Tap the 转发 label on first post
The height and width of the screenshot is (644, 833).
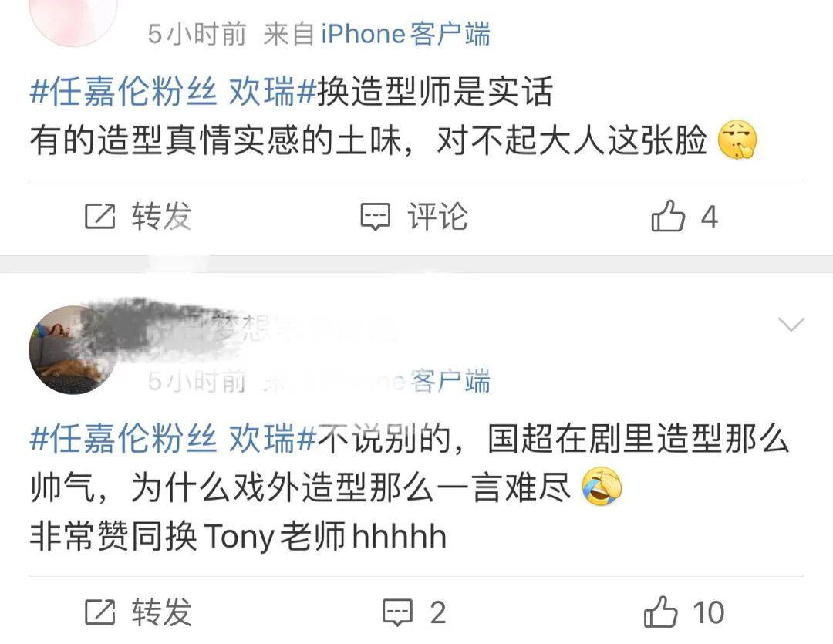[161, 216]
